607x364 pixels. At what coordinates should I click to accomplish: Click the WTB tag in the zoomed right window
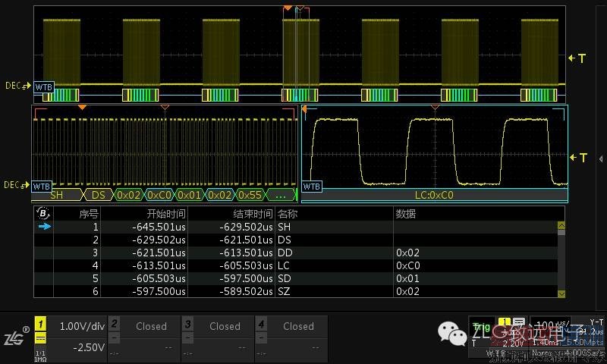[312, 187]
